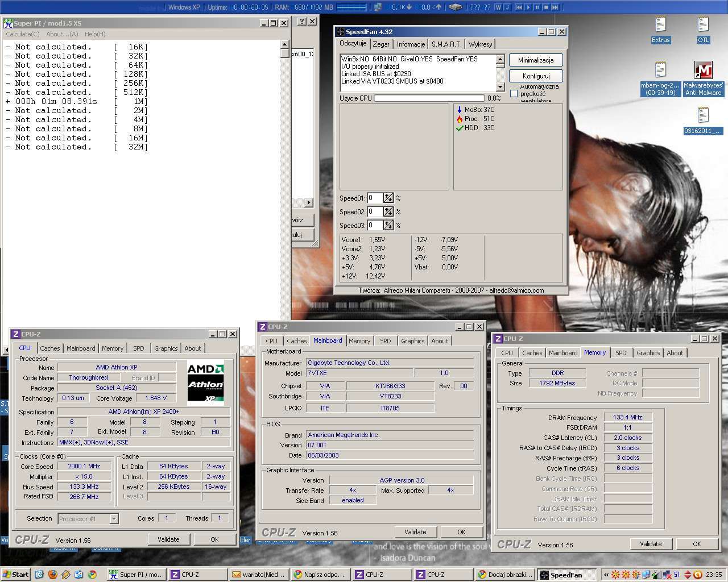Click SpeedFan log scroll up arrow
Image resolution: width=728 pixels, height=582 pixels.
pos(500,59)
